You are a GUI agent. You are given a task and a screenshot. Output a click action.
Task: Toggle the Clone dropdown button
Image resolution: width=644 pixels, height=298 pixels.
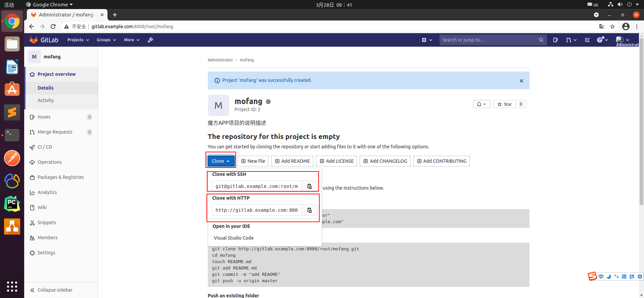(221, 161)
